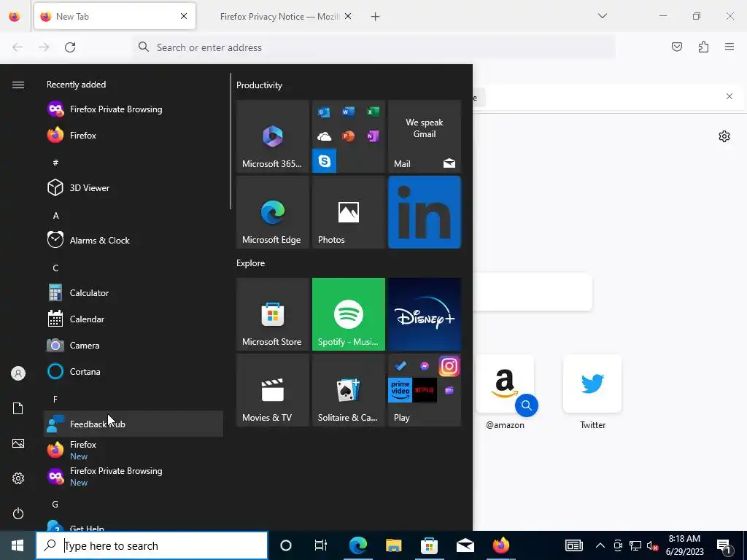Launch Calculator from the app list
This screenshot has height=560, width=747.
pyautogui.click(x=133, y=292)
